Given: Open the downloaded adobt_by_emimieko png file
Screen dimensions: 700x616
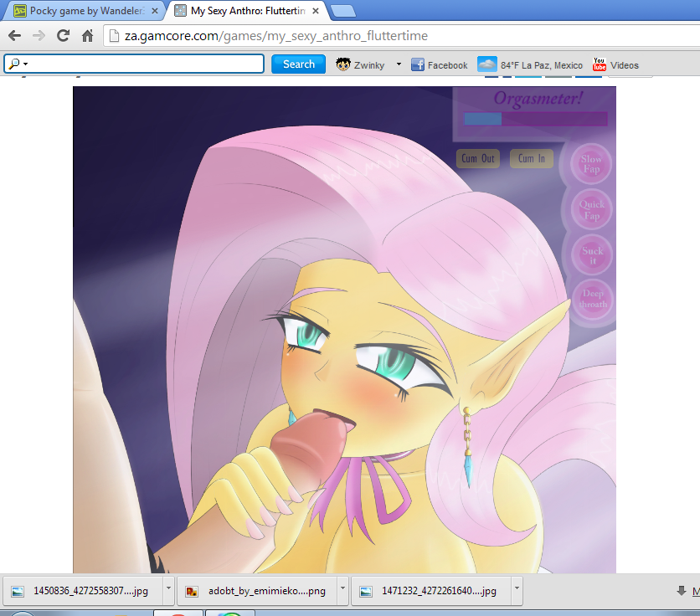Looking at the screenshot, I should (257, 591).
